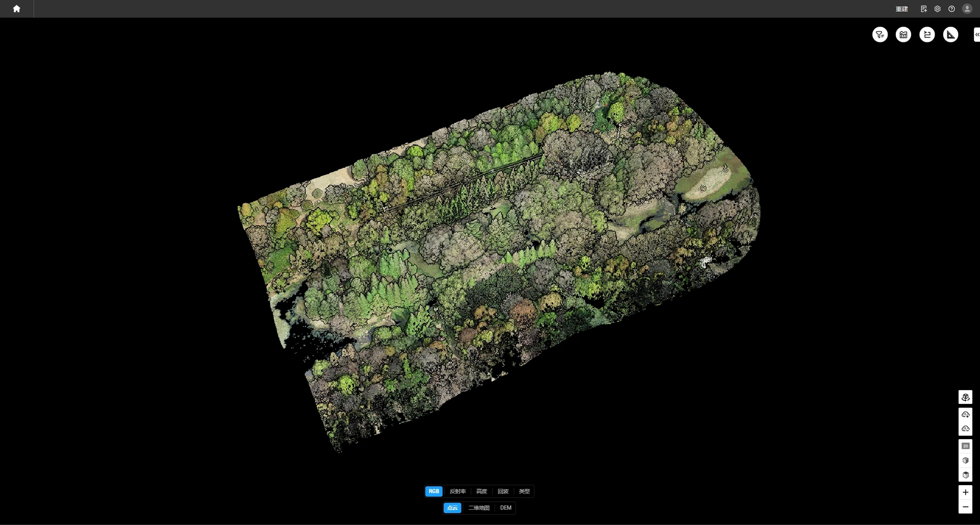Toggle the light shaded cube view
The width and height of the screenshot is (980, 525).
965,461
